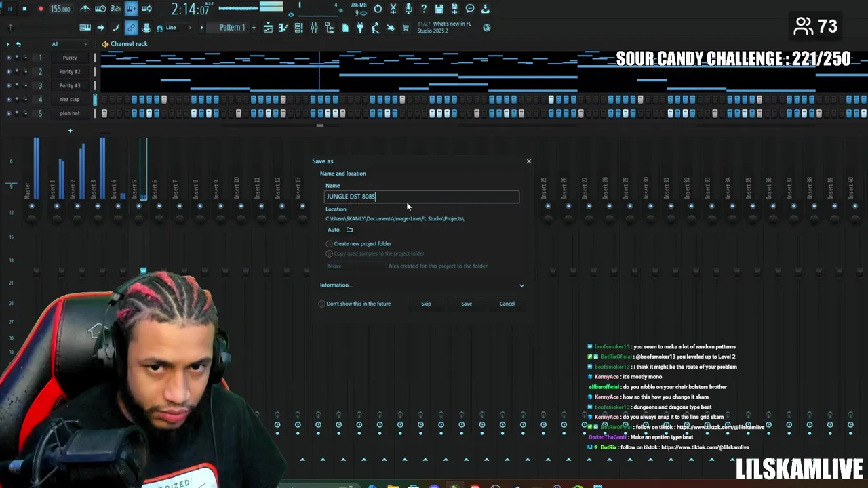Select the rizz clap channel button
This screenshot has width=868, height=488.
pyautogui.click(x=69, y=100)
